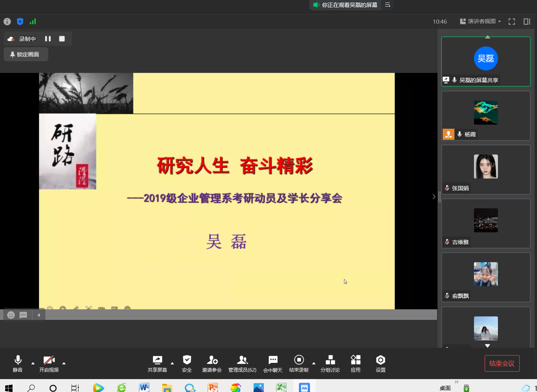This screenshot has height=392, width=537.
Task: Click the Lock Screen (锁定画面) button
Action: pos(26,54)
